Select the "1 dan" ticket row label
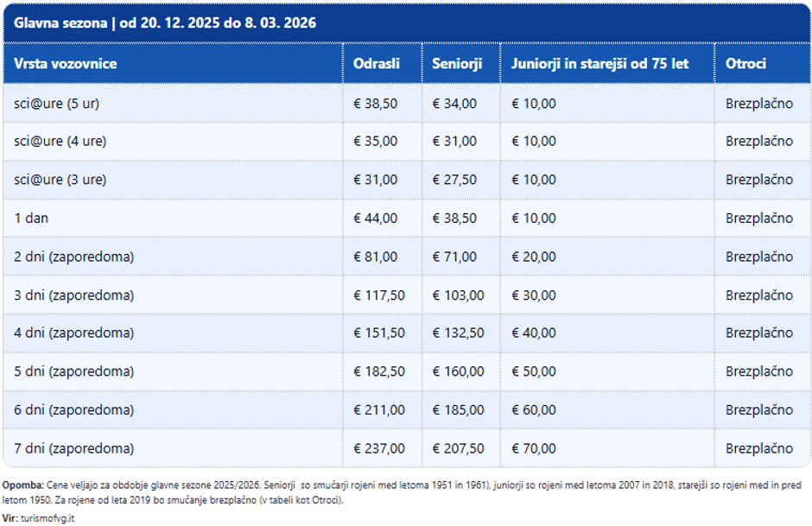The height and width of the screenshot is (526, 812). [31, 219]
